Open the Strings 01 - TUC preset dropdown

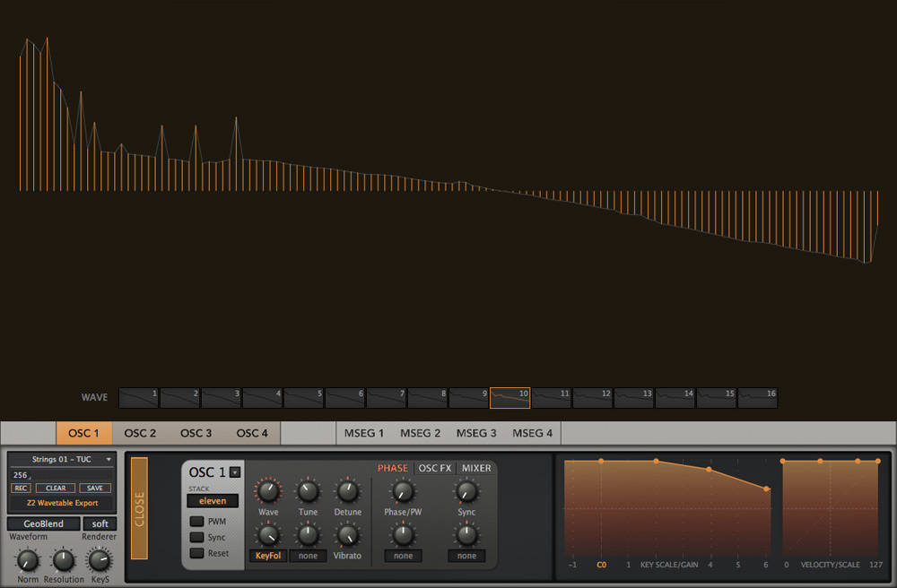point(62,459)
